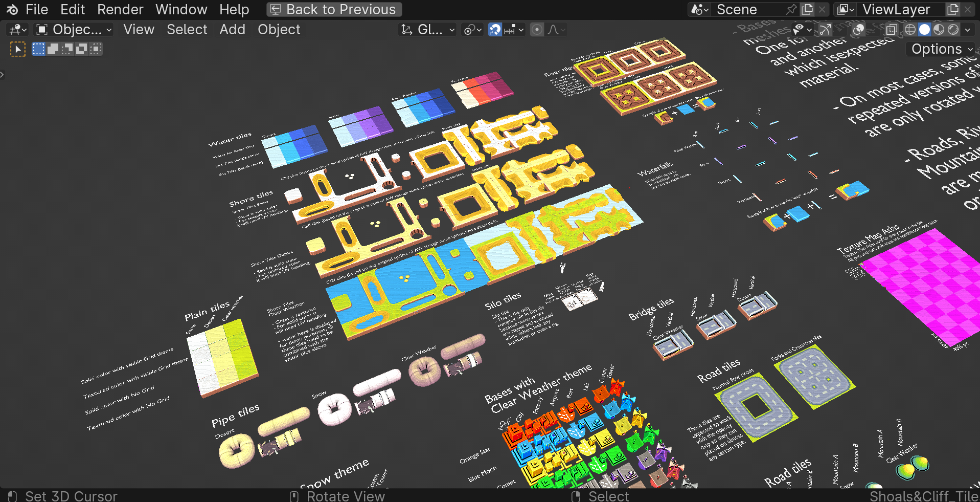Toggle viewport overlays display

(859, 30)
